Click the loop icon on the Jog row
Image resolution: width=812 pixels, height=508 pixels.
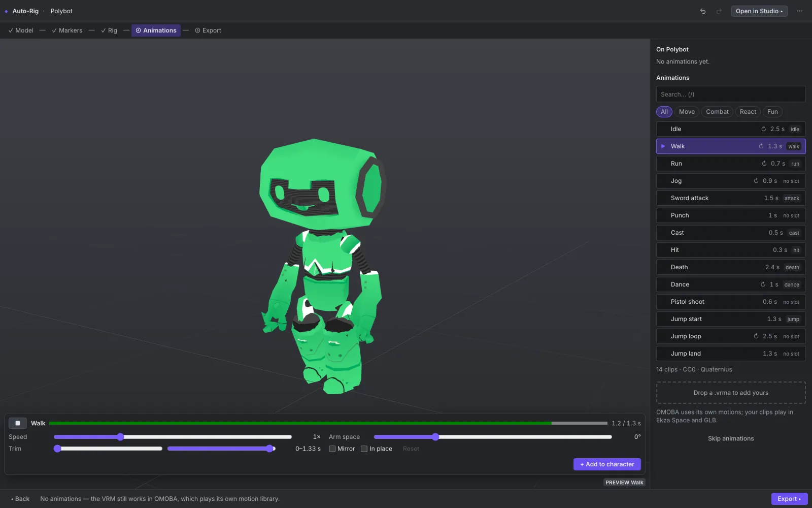tap(756, 181)
